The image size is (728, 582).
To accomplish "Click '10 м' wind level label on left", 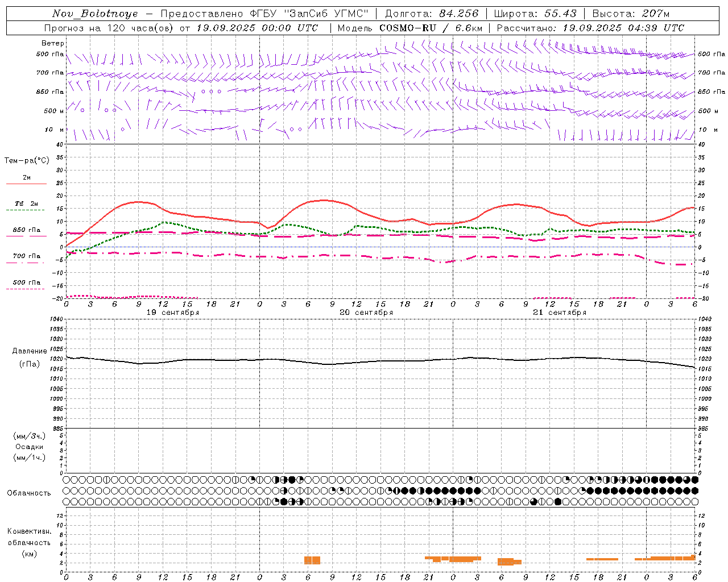I will point(54,130).
